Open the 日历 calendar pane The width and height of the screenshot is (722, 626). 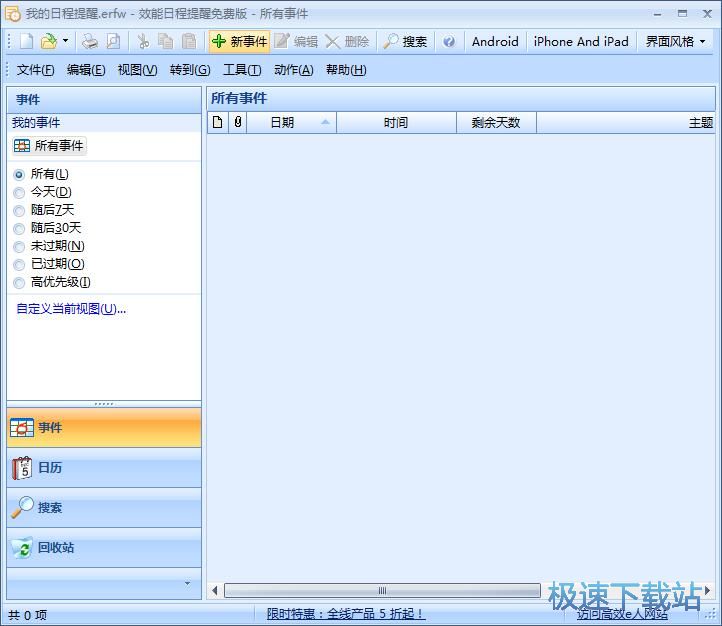[x=104, y=468]
